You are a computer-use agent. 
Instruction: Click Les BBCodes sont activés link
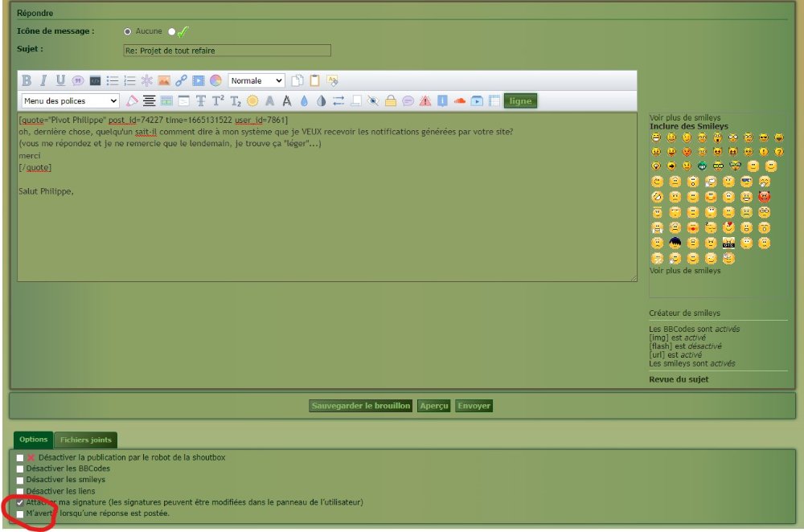pyautogui.click(x=695, y=329)
